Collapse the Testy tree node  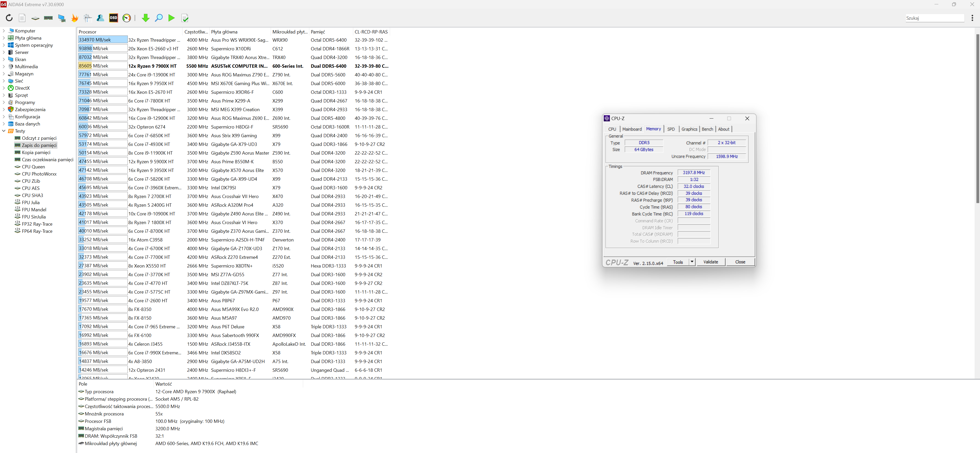coord(4,131)
